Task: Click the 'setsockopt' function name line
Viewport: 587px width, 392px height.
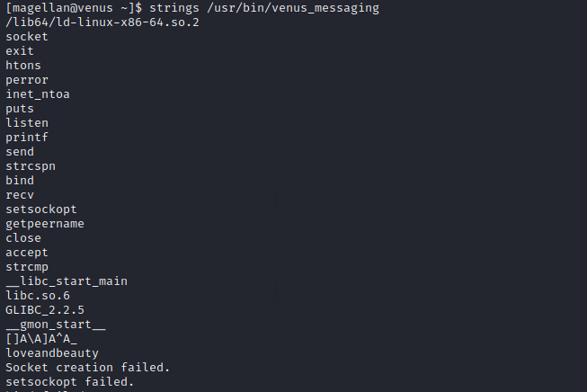Action: point(41,209)
